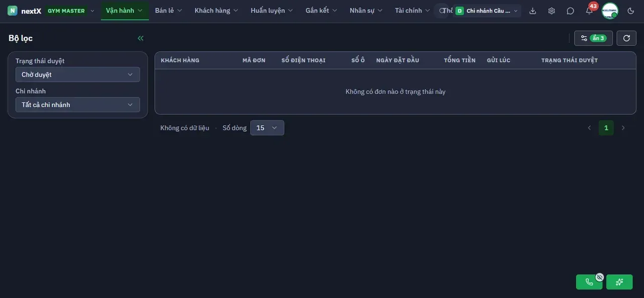Open the Gắn kết menu
The width and height of the screenshot is (644, 298).
[321, 11]
